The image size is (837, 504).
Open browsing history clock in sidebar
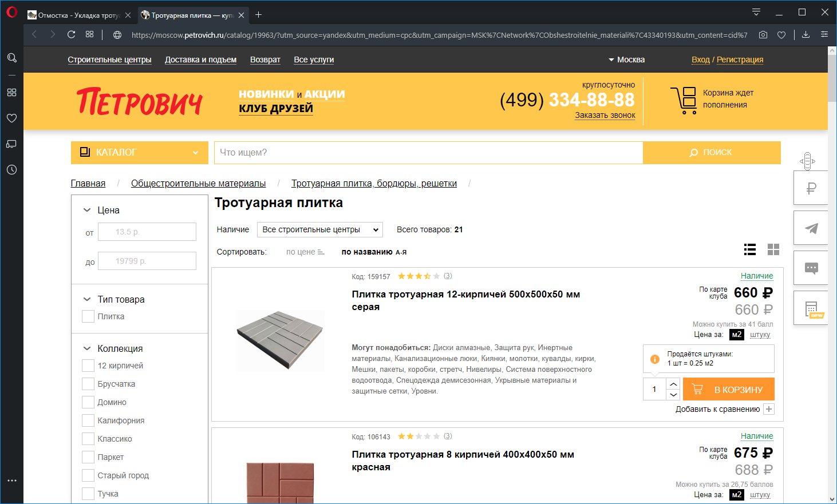pos(11,169)
